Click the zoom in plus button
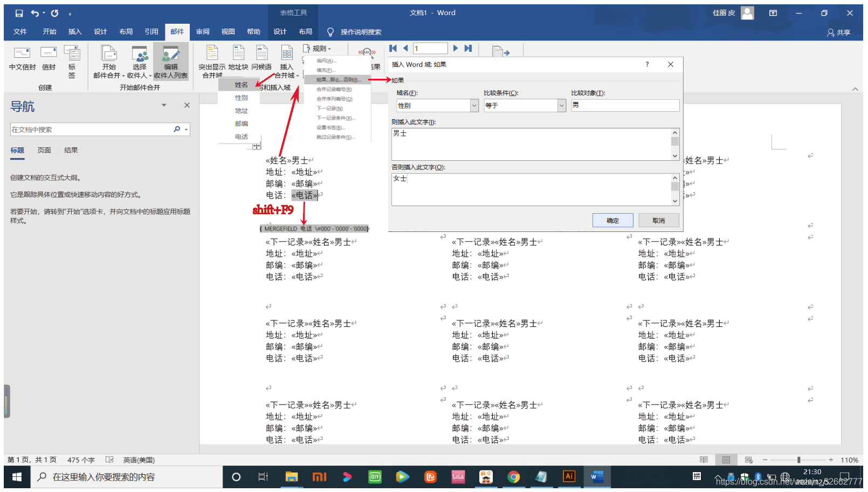This screenshot has height=492, width=868. 831,460
